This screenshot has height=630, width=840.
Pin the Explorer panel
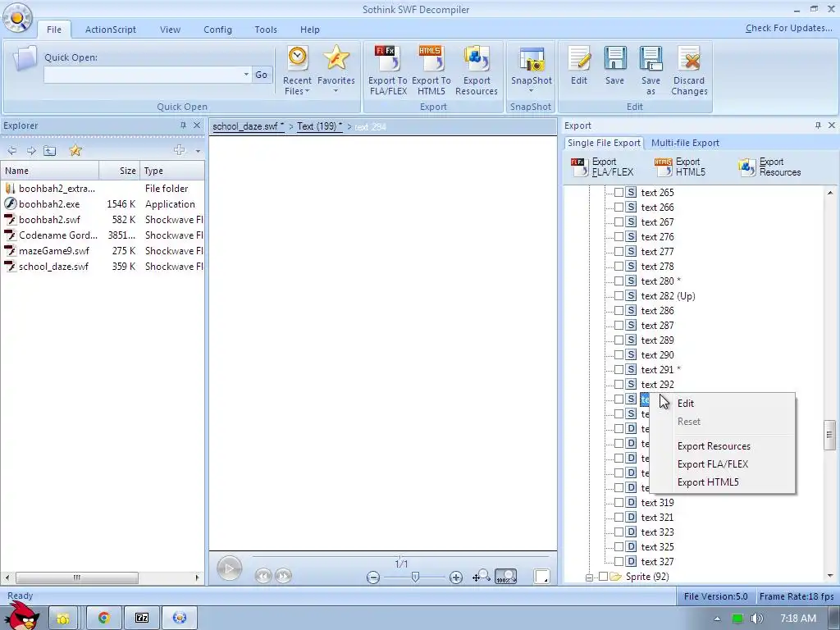tap(183, 126)
